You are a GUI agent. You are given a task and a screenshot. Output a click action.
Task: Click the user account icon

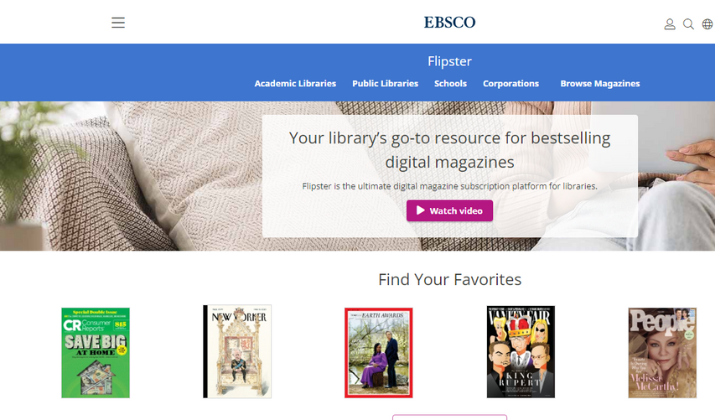(669, 24)
